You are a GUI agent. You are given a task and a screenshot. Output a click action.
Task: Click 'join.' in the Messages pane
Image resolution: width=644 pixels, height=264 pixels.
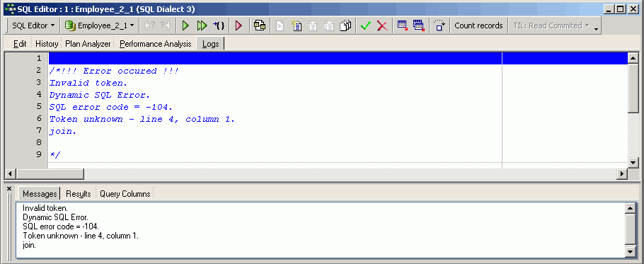tap(30, 246)
